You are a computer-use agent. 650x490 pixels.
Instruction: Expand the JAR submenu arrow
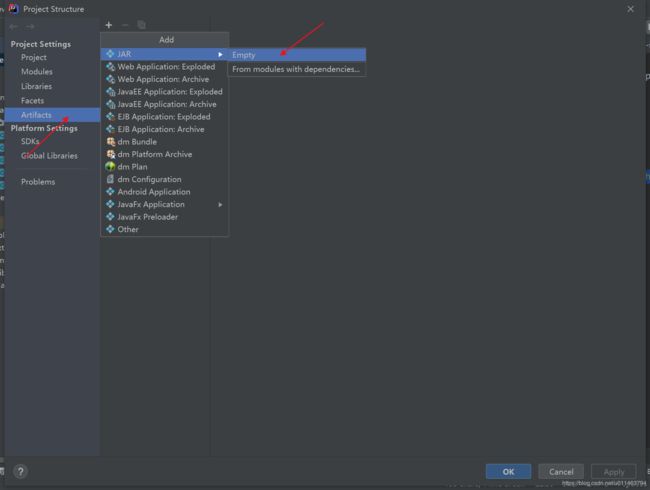point(220,54)
